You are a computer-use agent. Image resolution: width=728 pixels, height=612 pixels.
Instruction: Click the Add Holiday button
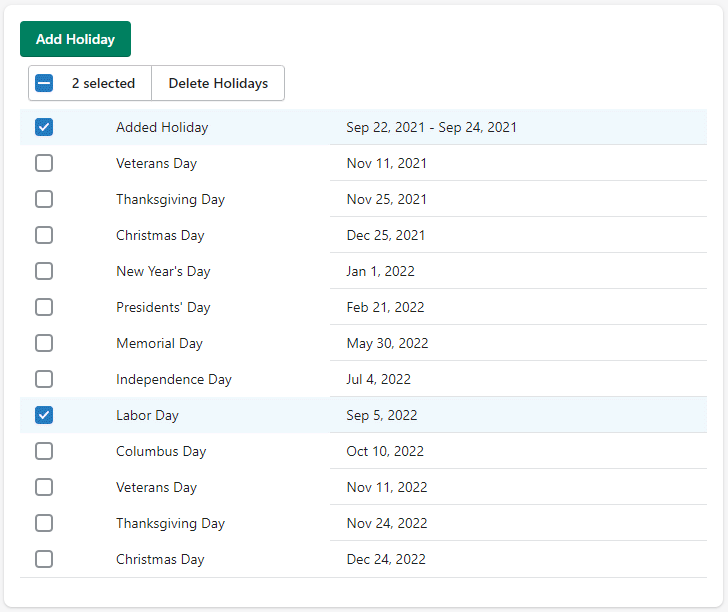[75, 39]
